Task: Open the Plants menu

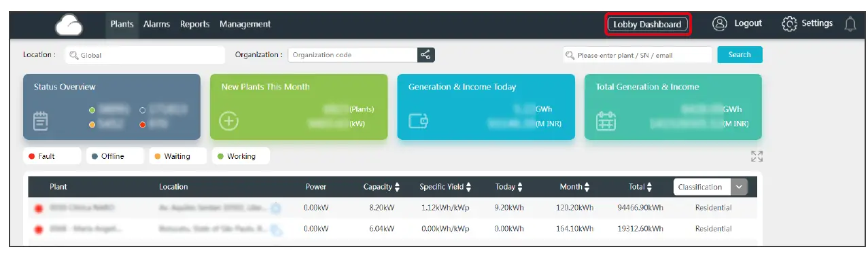Action: point(122,24)
